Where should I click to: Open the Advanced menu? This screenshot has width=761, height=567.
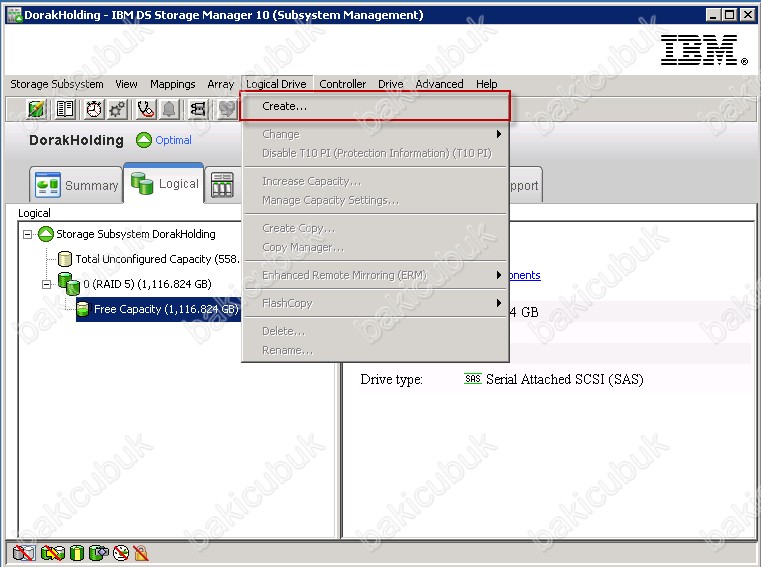(x=439, y=84)
